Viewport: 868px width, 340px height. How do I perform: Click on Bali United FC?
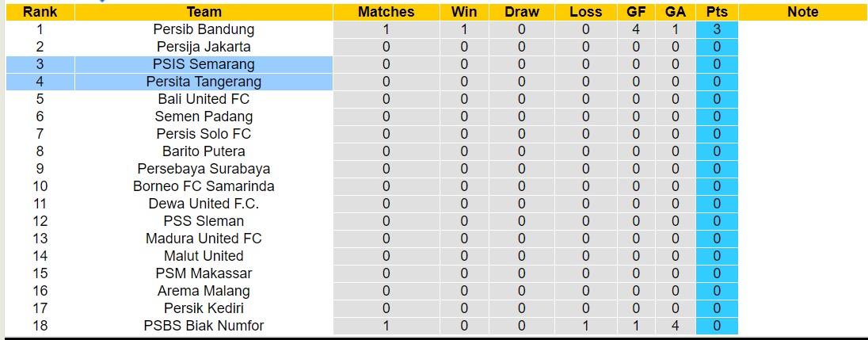pos(204,99)
